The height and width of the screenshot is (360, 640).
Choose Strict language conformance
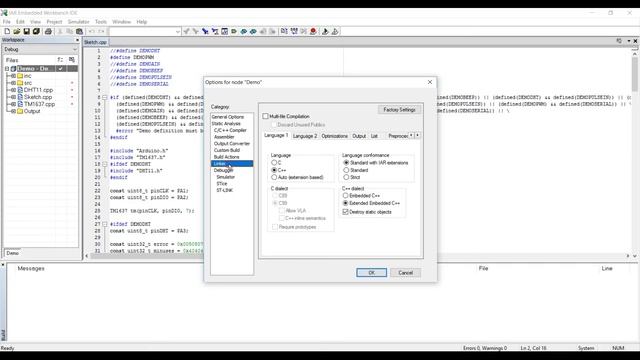[346, 177]
